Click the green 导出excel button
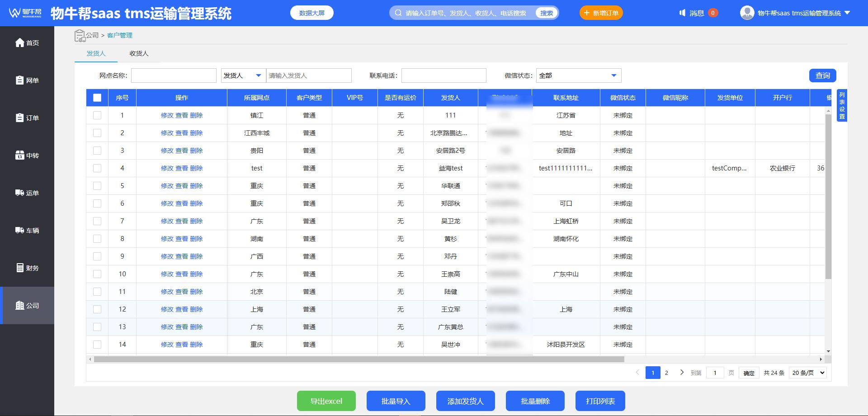The image size is (868, 416). [326, 401]
